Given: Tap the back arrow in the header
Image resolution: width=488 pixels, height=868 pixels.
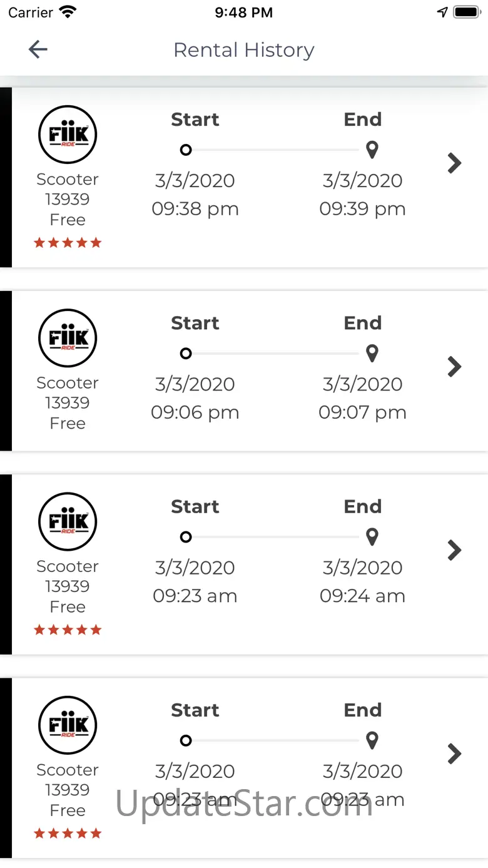Looking at the screenshot, I should pyautogui.click(x=38, y=49).
